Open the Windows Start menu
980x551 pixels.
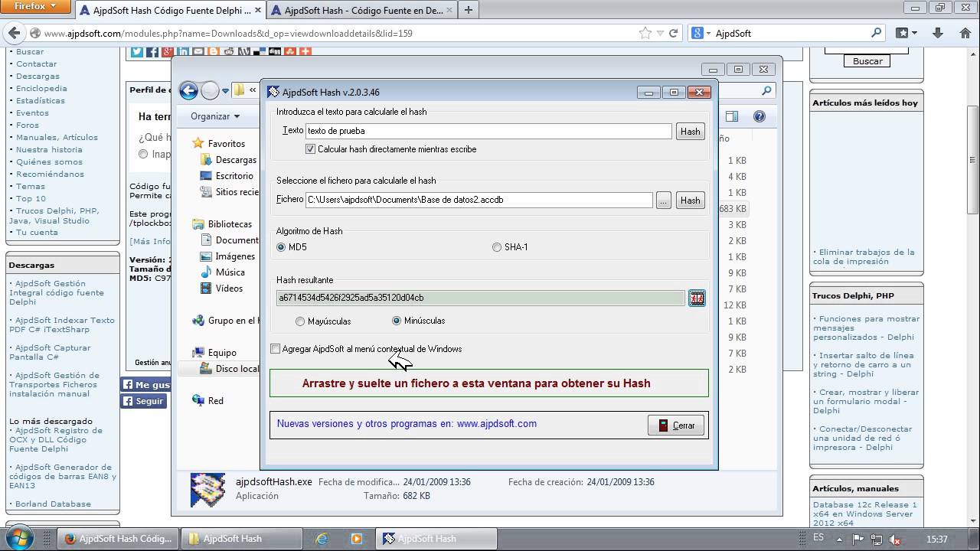[x=20, y=537]
